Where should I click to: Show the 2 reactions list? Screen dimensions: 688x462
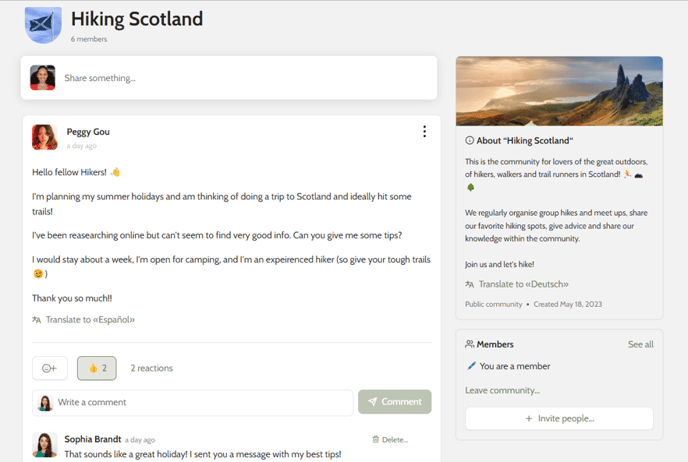coord(152,368)
